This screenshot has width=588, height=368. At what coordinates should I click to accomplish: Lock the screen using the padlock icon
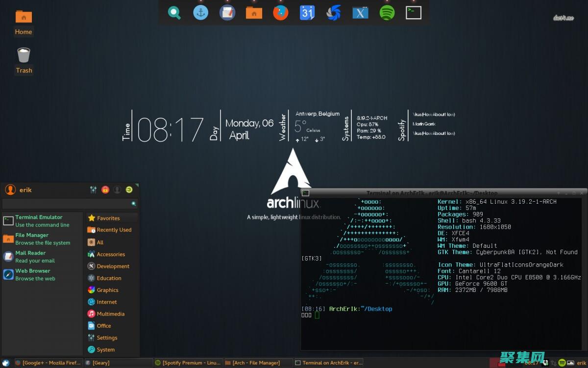coord(105,189)
